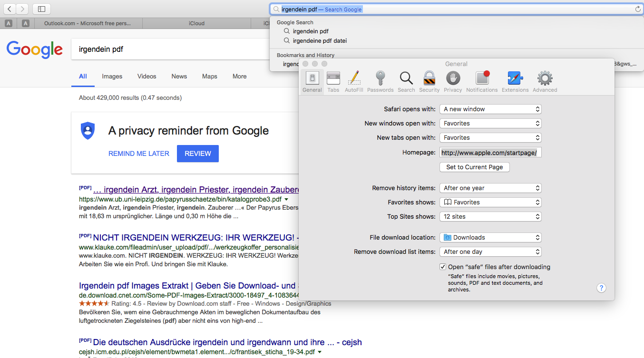Click the de.download.cnet.com result URL
Screen dimensions: 644x358
[x=189, y=295]
